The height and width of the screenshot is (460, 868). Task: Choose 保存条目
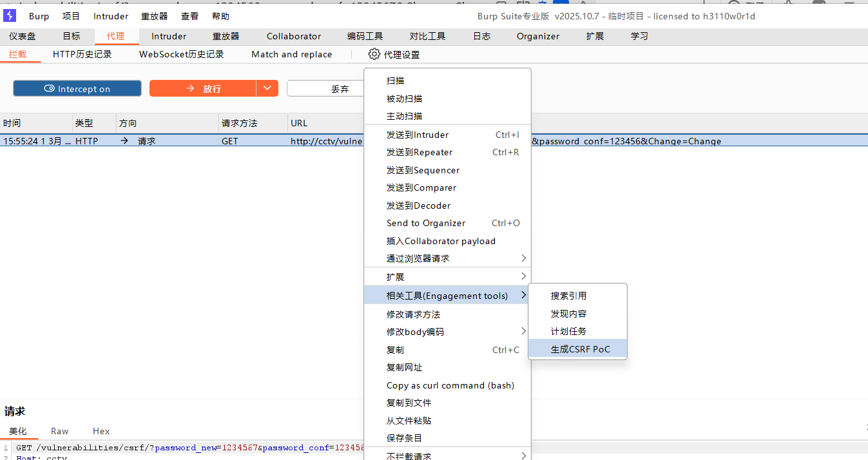(x=447, y=438)
